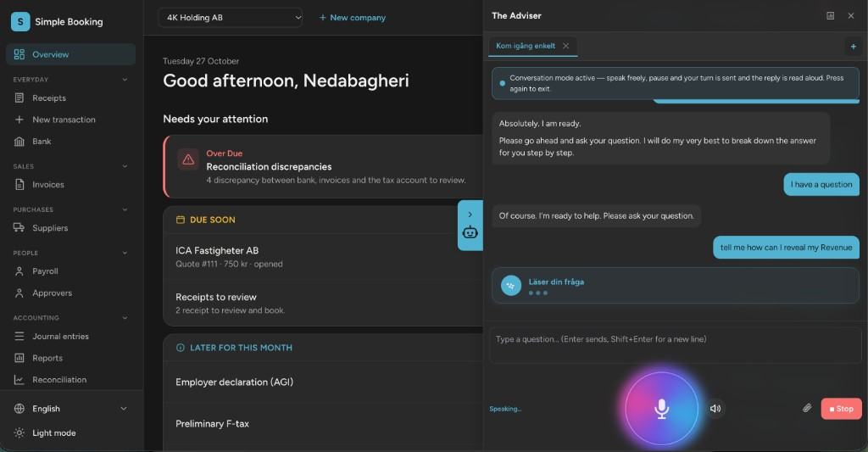Open the English language dropdown

pyautogui.click(x=70, y=409)
